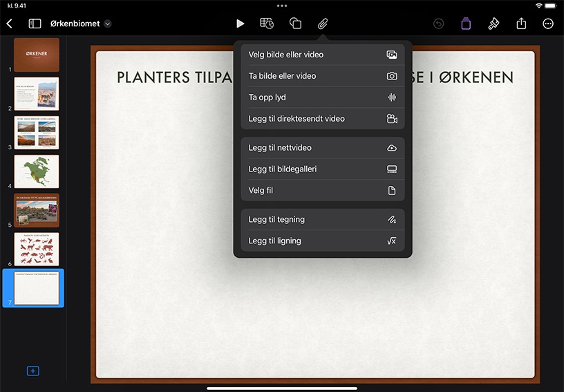Select slide 3 thumbnail with four photos

point(37,133)
